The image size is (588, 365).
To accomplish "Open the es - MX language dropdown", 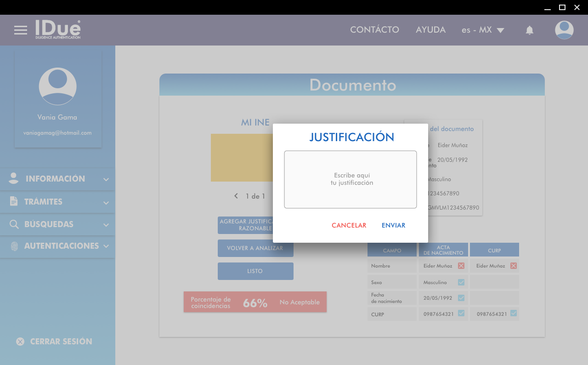I will coord(483,30).
